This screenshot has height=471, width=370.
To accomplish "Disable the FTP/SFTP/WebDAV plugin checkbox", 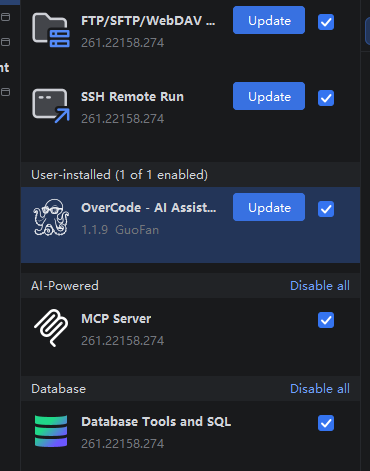I will [326, 22].
